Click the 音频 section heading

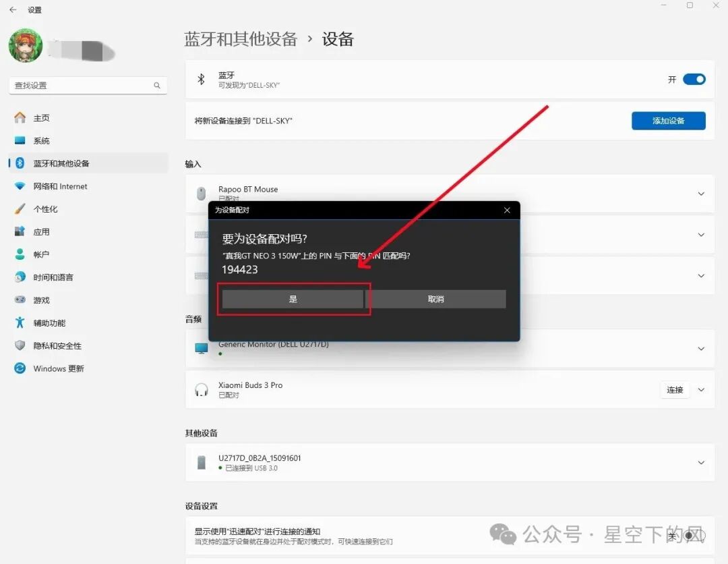click(x=193, y=319)
